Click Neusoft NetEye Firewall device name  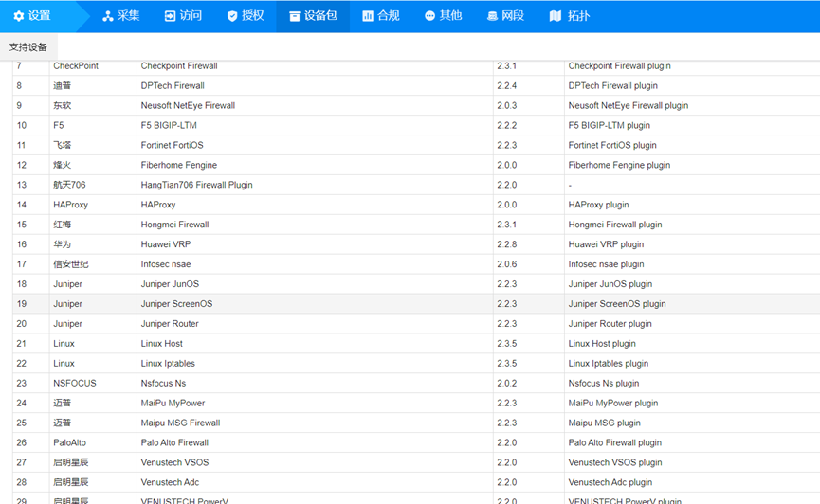(188, 105)
